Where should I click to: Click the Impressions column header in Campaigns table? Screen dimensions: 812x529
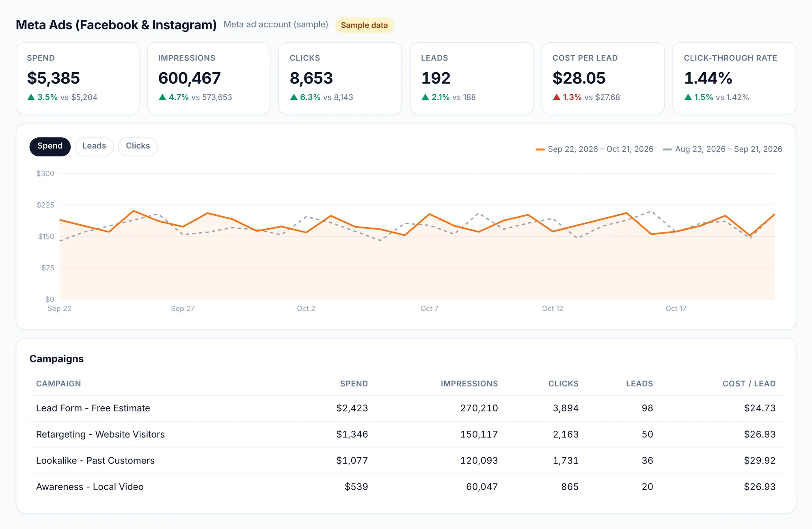(x=469, y=384)
